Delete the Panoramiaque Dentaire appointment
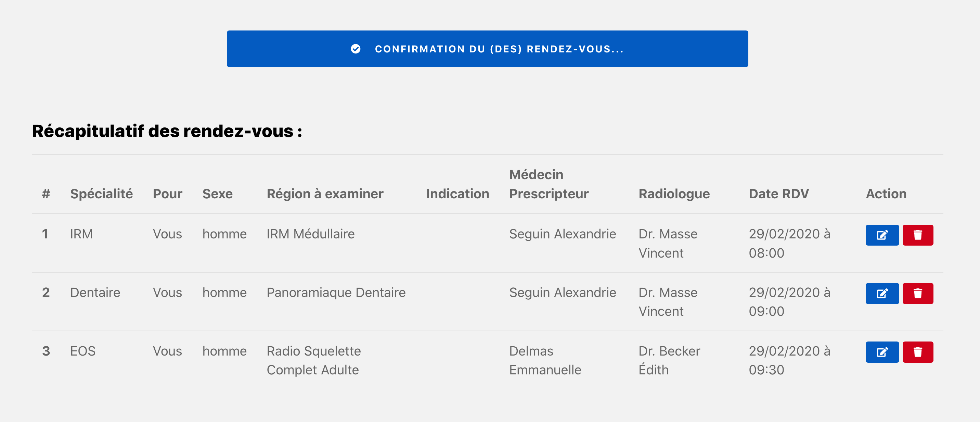This screenshot has height=422, width=980. (918, 293)
